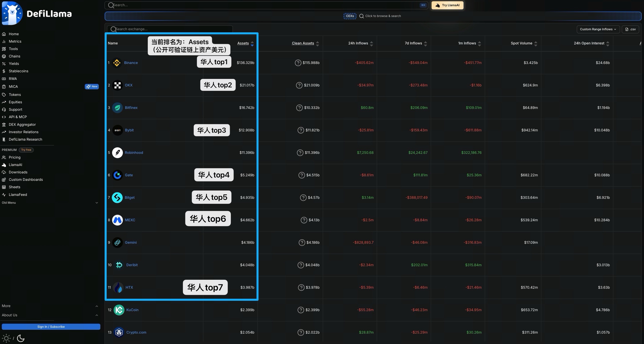
Task: Click the Downloads cloud icon
Action: pos(4,172)
